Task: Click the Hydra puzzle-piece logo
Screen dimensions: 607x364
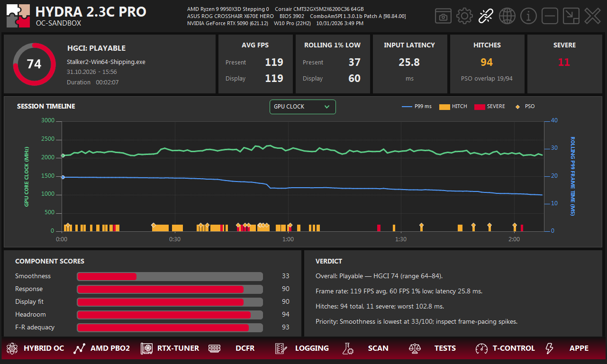Action: coord(18,16)
